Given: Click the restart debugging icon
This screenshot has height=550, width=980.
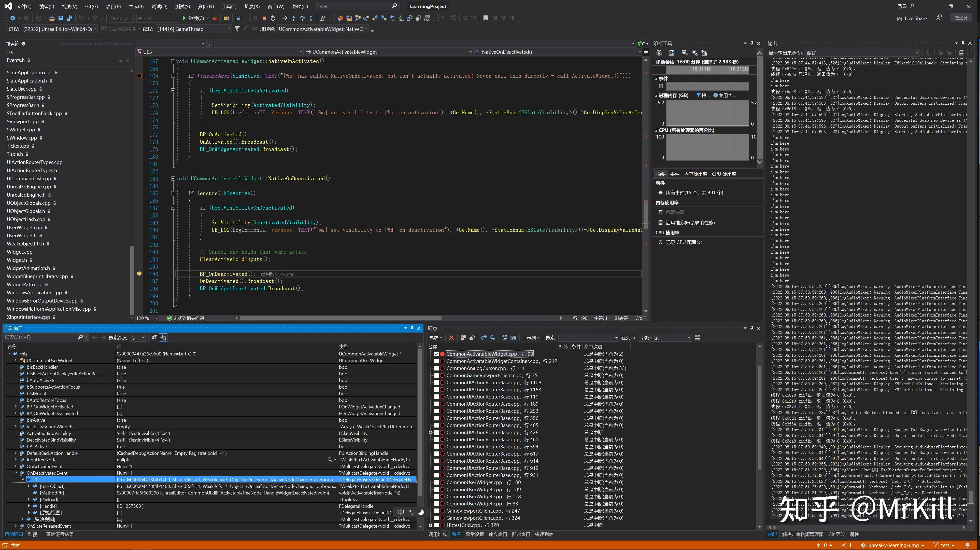Looking at the screenshot, I should [x=273, y=18].
